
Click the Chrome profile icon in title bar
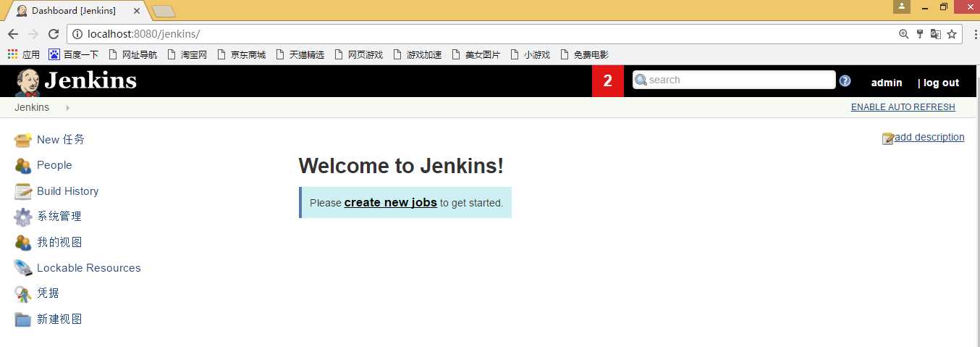click(x=902, y=7)
